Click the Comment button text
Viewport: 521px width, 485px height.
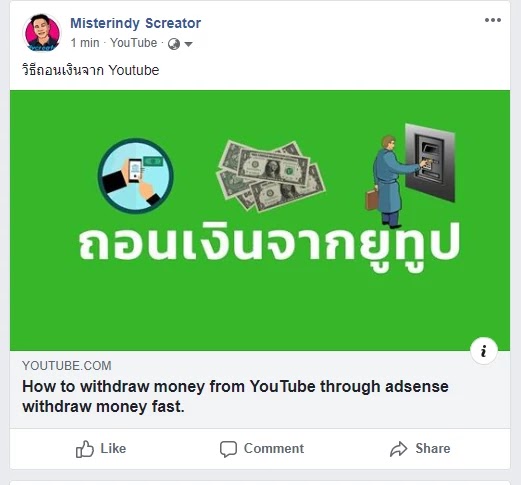(x=274, y=449)
